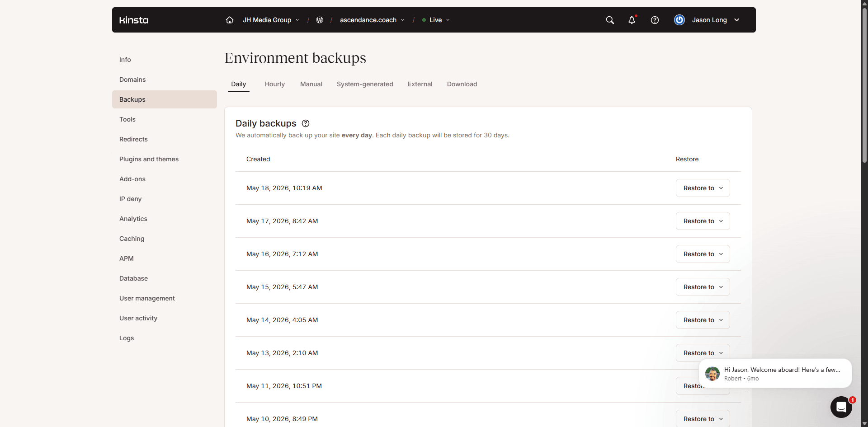Image resolution: width=868 pixels, height=427 pixels.
Task: Open Restore to for May 17, 2026 backup
Action: point(703,221)
